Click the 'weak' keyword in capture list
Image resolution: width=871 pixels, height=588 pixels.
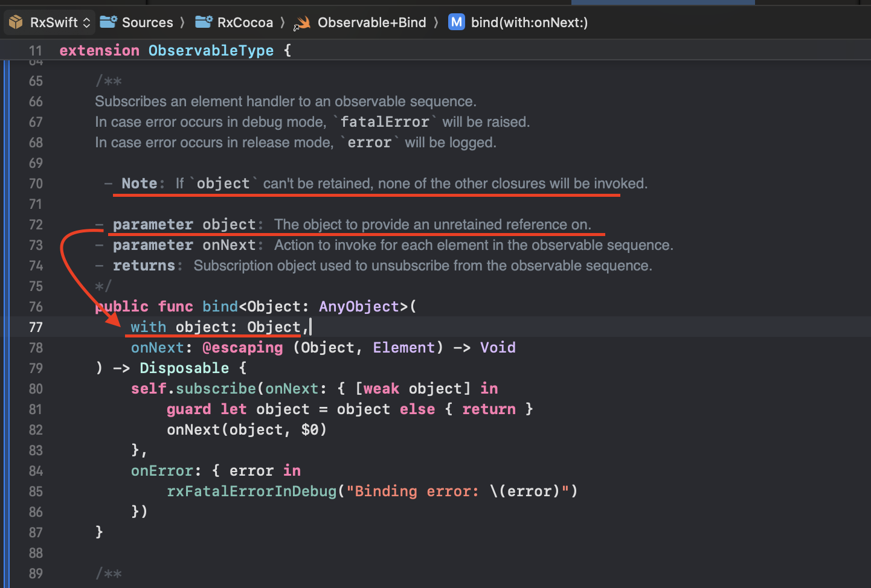tap(381, 389)
